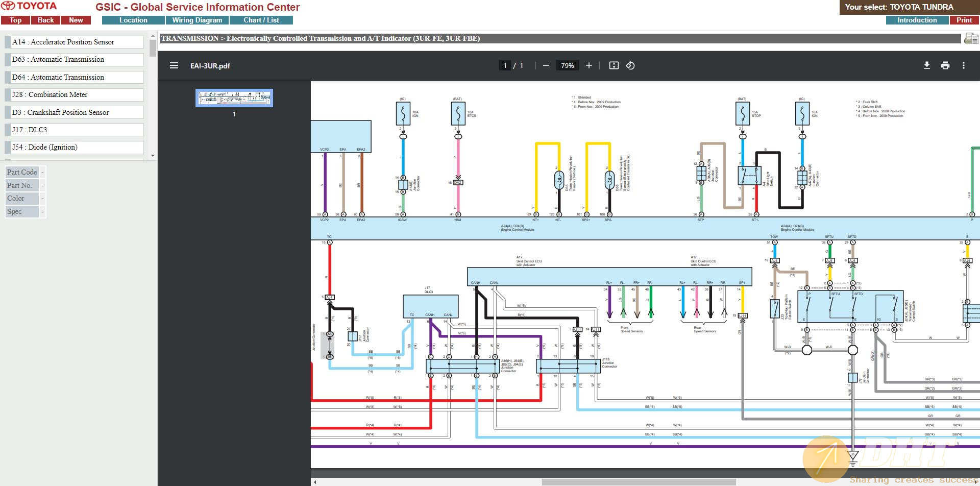Download the EAI-3UR.pdf file

coord(926,65)
